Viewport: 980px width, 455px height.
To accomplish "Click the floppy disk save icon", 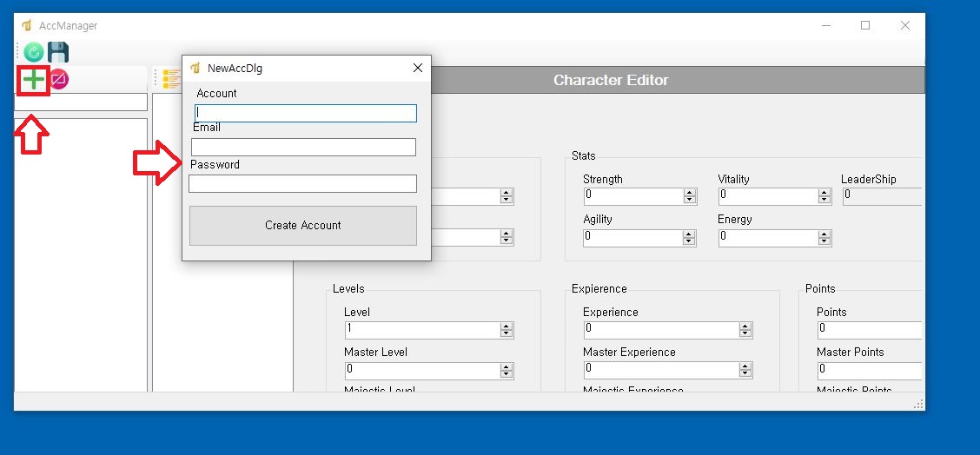I will (x=58, y=52).
